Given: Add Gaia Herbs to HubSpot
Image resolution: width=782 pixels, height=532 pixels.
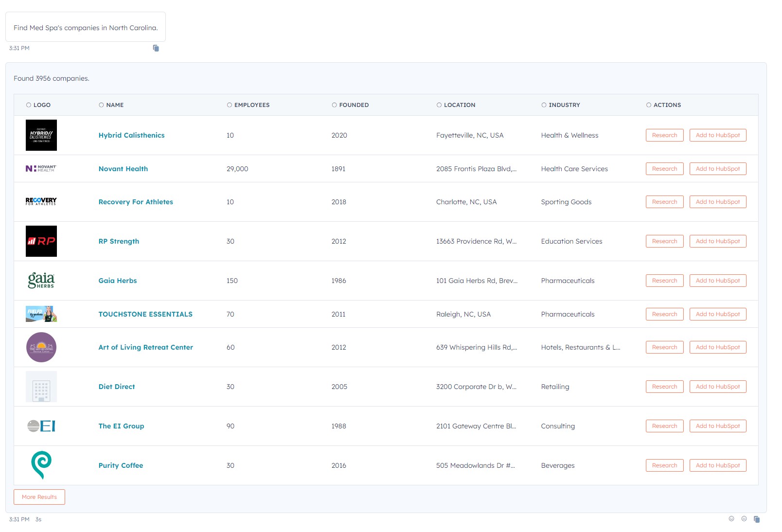Looking at the screenshot, I should 718,281.
